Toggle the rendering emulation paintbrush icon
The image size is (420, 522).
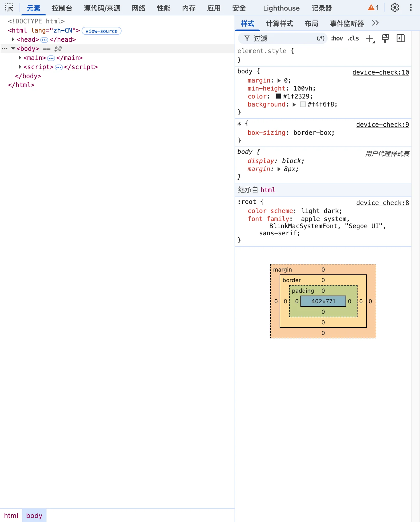385,39
